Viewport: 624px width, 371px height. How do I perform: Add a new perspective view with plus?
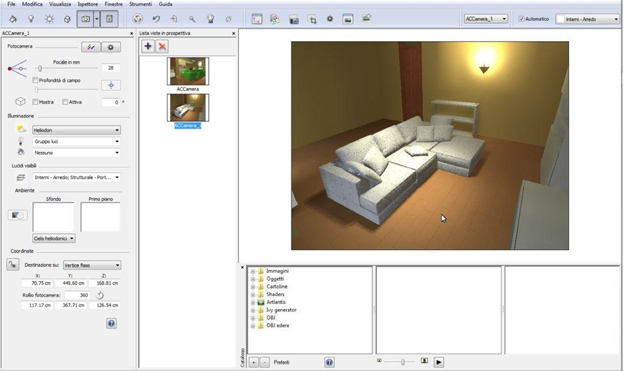coord(148,46)
